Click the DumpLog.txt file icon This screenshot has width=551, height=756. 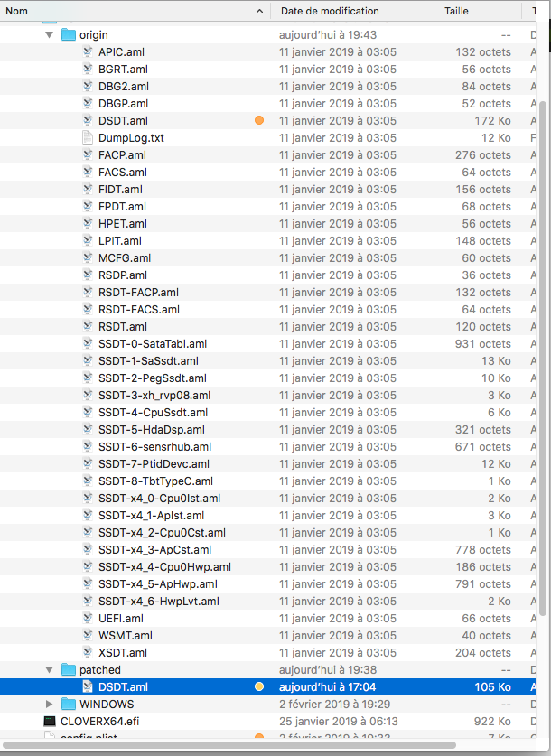[88, 138]
